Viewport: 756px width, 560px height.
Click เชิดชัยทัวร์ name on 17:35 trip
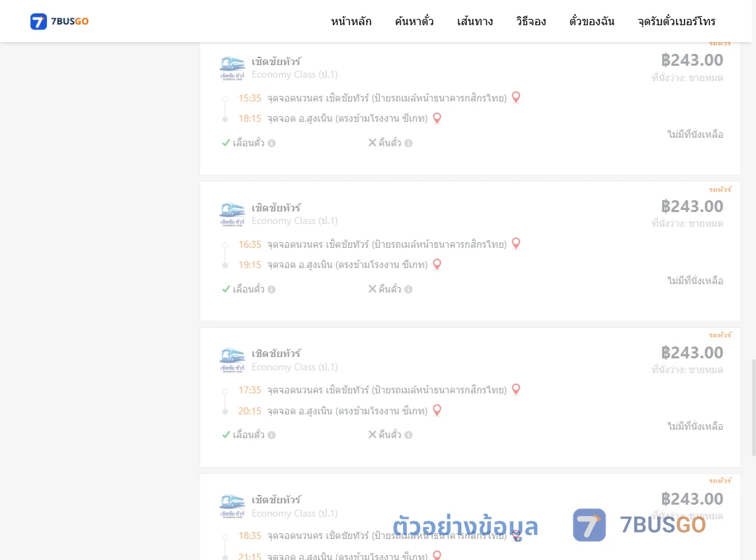276,353
